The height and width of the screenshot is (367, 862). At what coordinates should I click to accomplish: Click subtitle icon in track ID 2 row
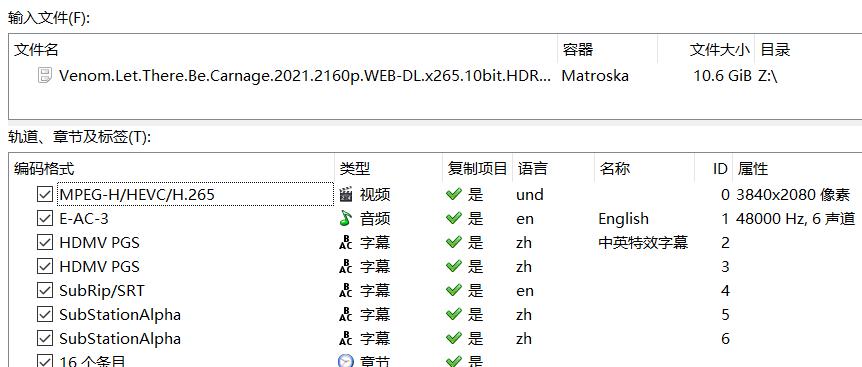(x=345, y=242)
